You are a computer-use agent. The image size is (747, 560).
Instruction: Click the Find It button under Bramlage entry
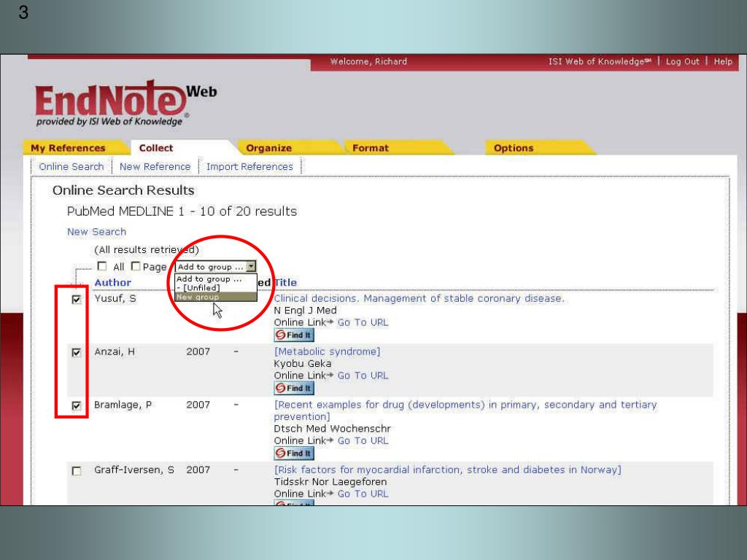tap(294, 454)
